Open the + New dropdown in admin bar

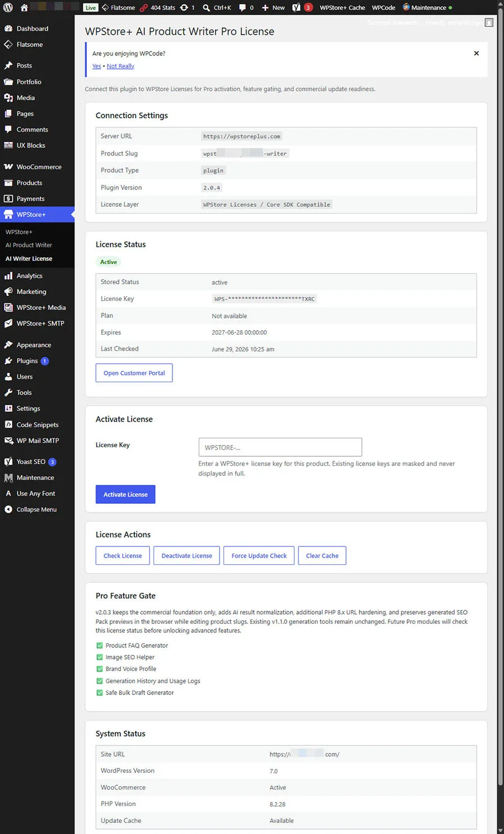(x=273, y=8)
